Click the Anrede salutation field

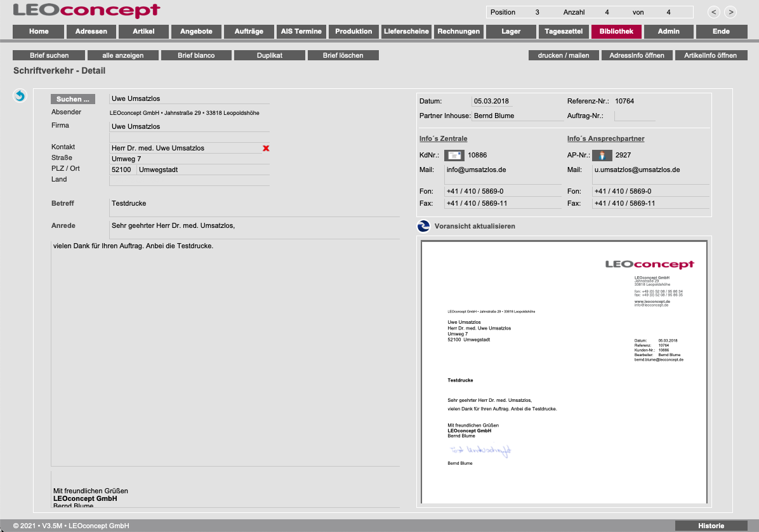click(254, 229)
